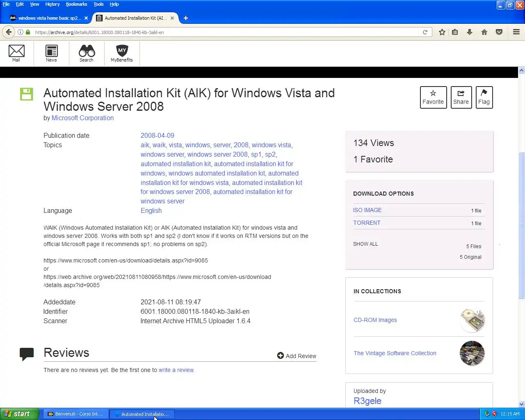Image resolution: width=525 pixels, height=420 pixels.
Task: Click Add Review
Action: 297,356
